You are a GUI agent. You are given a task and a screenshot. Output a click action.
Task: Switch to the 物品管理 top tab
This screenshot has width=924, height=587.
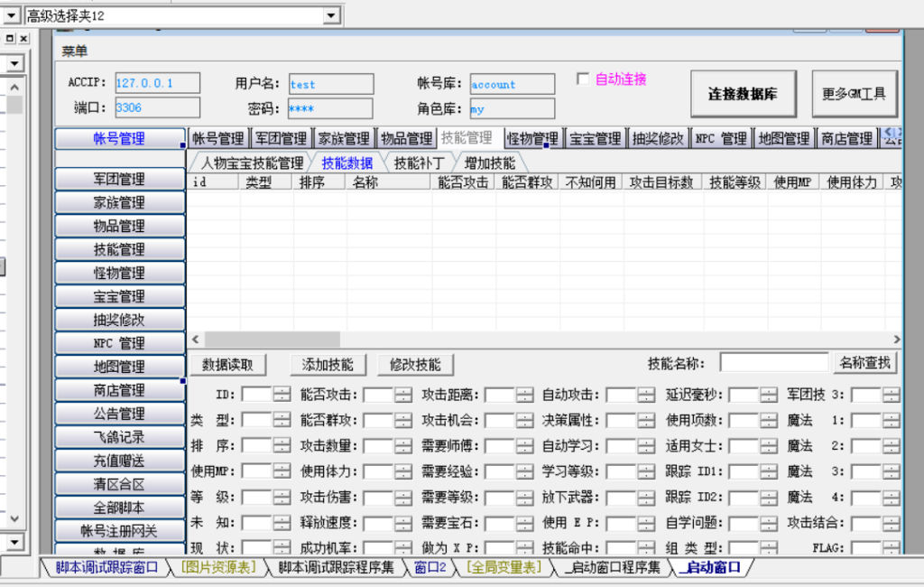407,139
